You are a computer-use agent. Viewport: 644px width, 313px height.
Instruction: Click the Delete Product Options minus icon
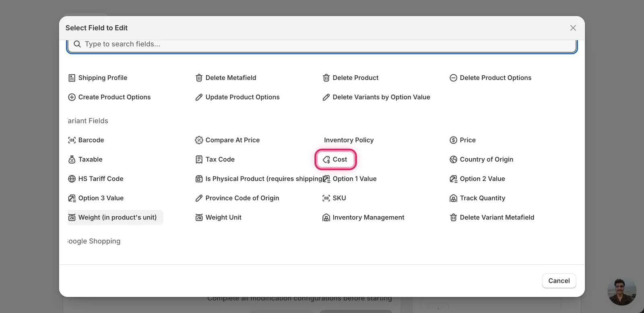click(x=453, y=78)
